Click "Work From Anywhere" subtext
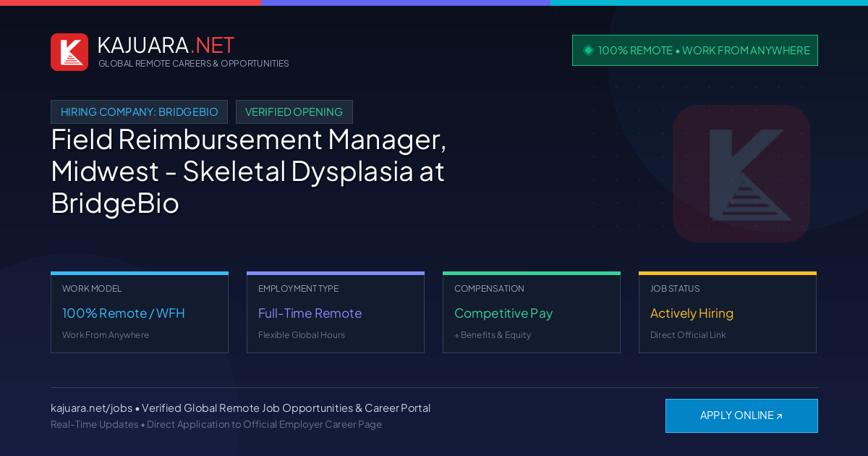Viewport: 868px width, 456px height. pyautogui.click(x=106, y=335)
